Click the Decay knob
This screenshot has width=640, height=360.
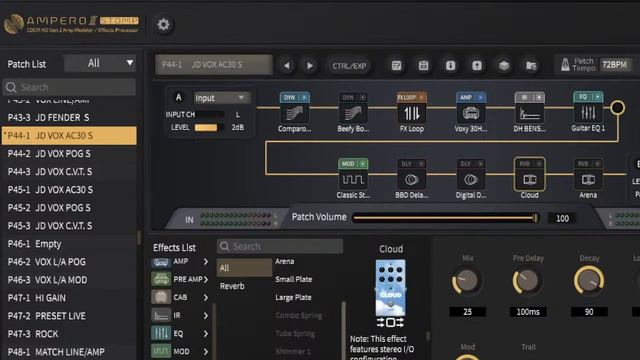[589, 281]
